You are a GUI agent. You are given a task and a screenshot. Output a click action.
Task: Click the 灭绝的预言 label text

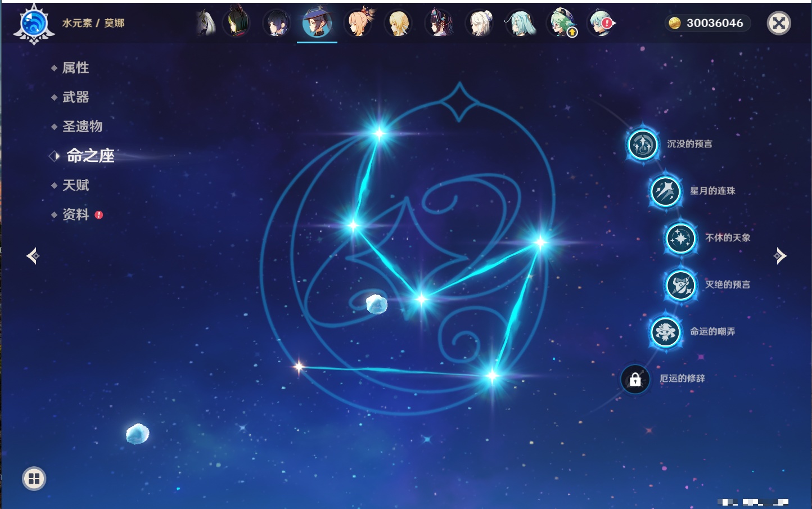coord(728,285)
